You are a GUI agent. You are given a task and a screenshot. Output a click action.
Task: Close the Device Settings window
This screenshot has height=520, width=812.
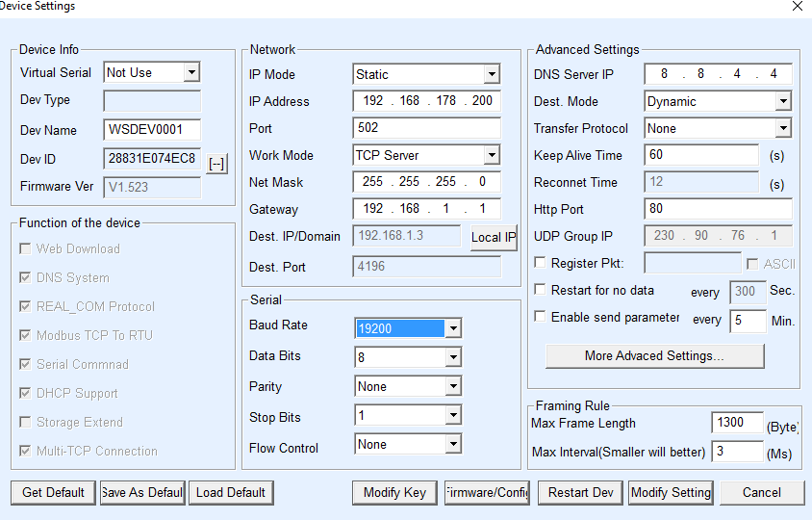click(x=797, y=7)
